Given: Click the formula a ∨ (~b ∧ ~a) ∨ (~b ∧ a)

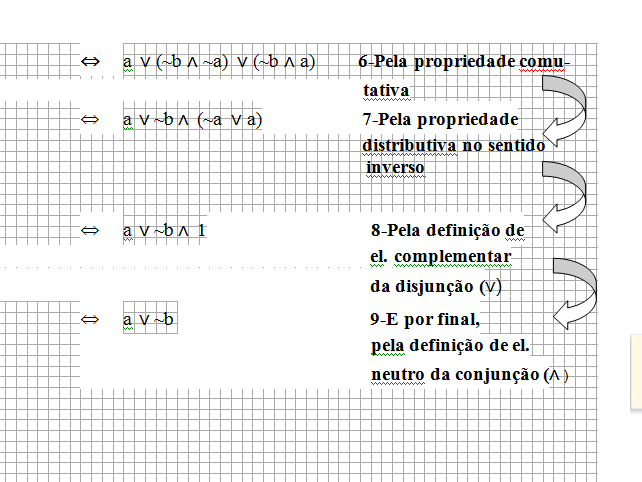Looking at the screenshot, I should pos(219,62).
